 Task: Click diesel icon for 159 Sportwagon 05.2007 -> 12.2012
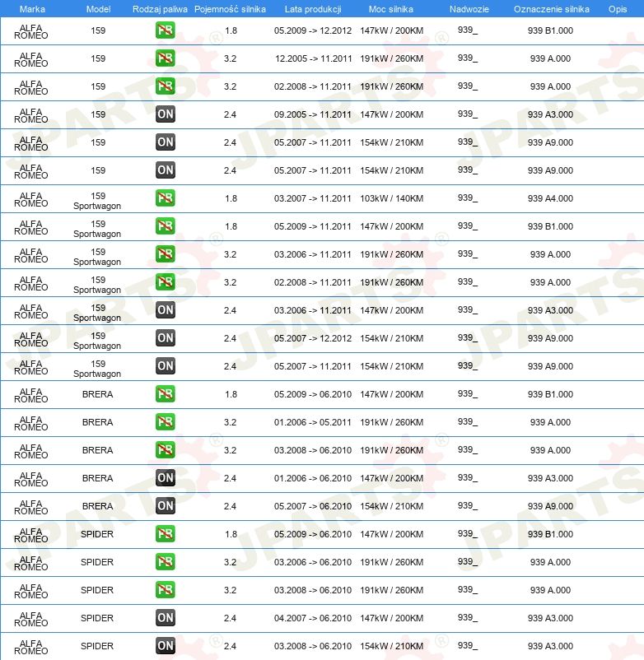point(165,338)
